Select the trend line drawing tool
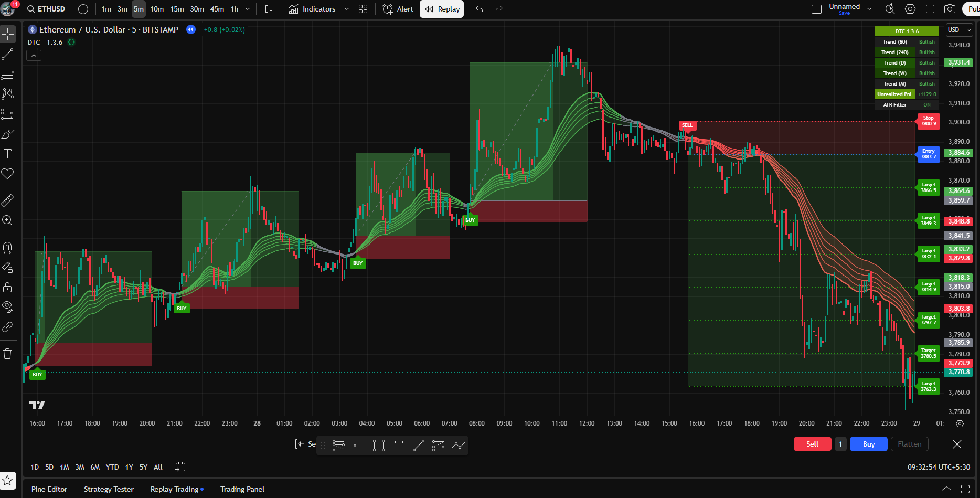Image resolution: width=980 pixels, height=498 pixels. click(x=8, y=54)
